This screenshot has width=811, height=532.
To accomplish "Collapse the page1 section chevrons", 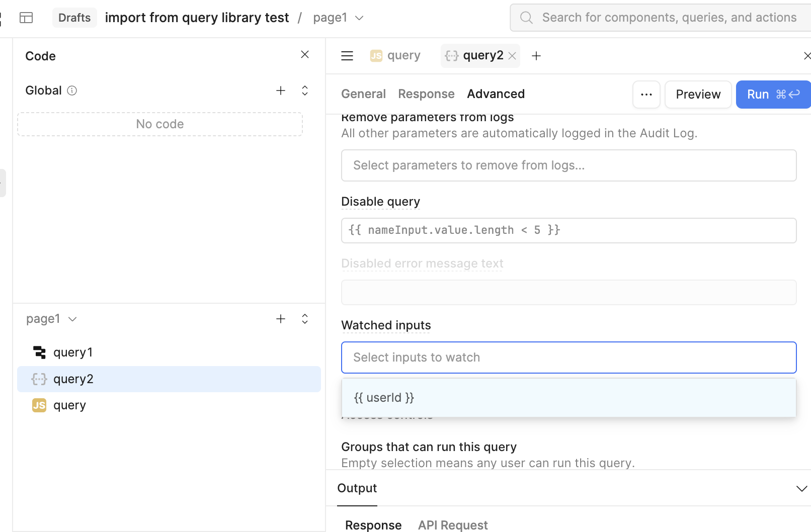I will tap(305, 319).
